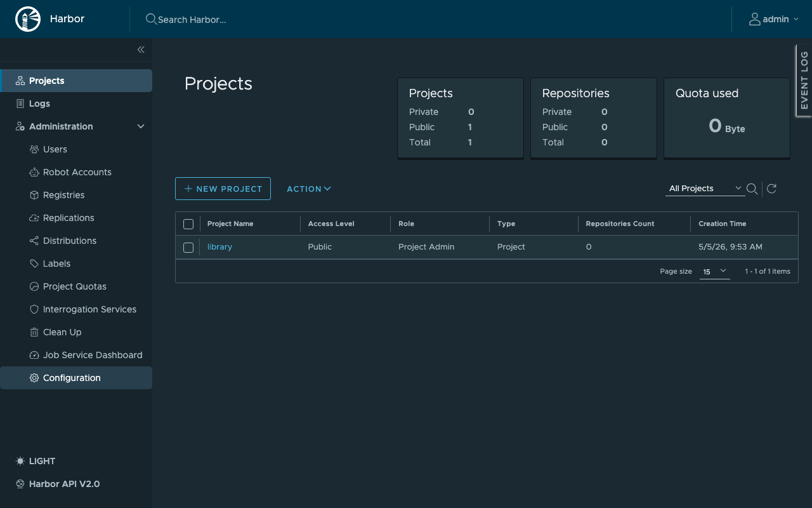Click the admin user avatar icon
812x508 pixels.
click(x=754, y=19)
